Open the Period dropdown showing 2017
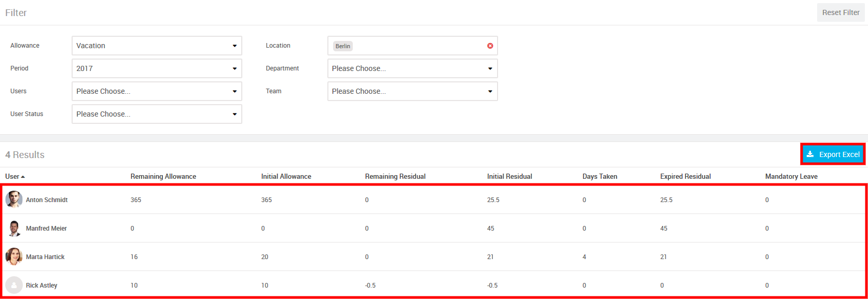 click(157, 68)
